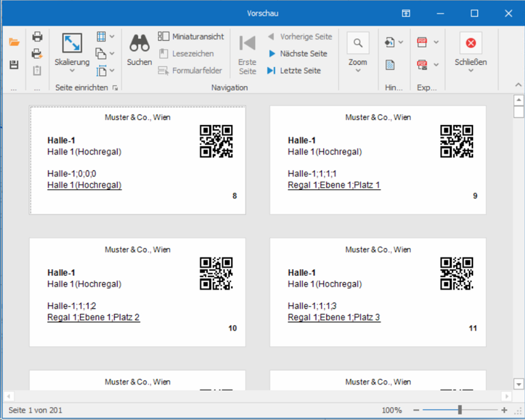
Task: Click the 100% zoom level label
Action: coord(392,410)
